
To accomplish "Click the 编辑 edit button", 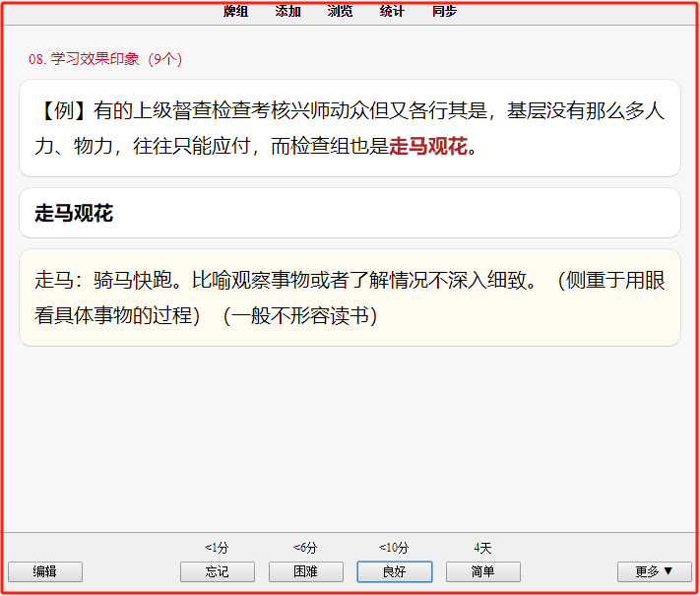I will (x=45, y=571).
